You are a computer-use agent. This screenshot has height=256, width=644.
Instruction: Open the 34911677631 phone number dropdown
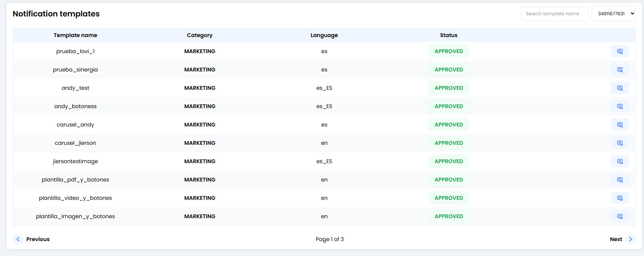613,14
